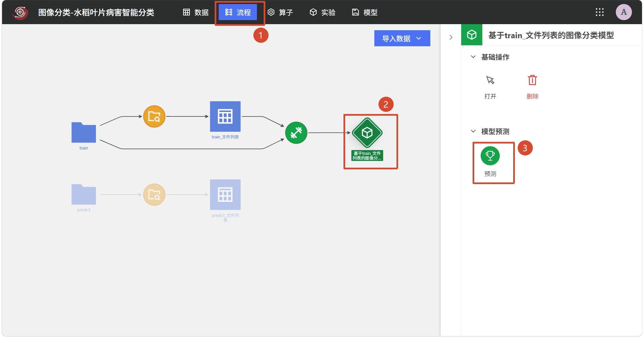Open the 导入数据 dropdown

tap(402, 38)
